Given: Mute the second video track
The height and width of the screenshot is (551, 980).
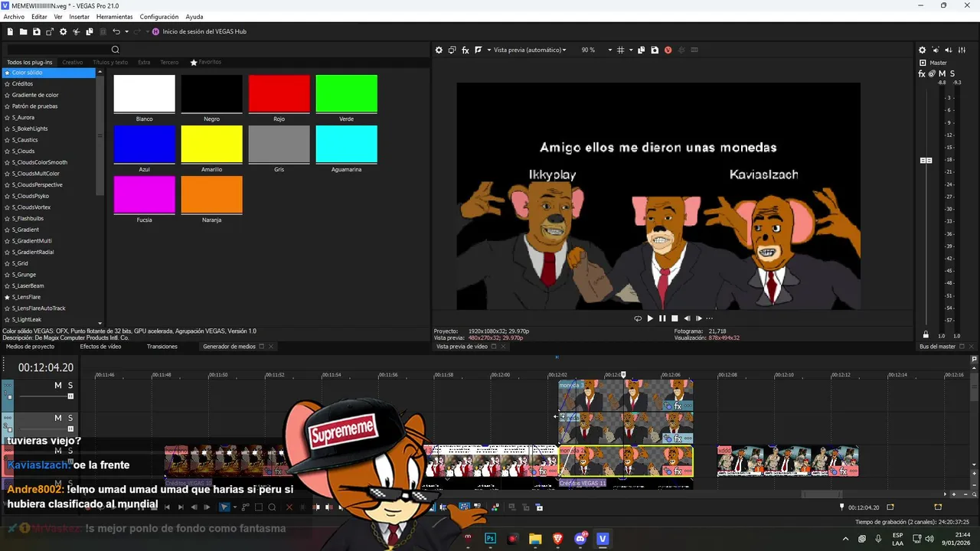Looking at the screenshot, I should tap(57, 418).
